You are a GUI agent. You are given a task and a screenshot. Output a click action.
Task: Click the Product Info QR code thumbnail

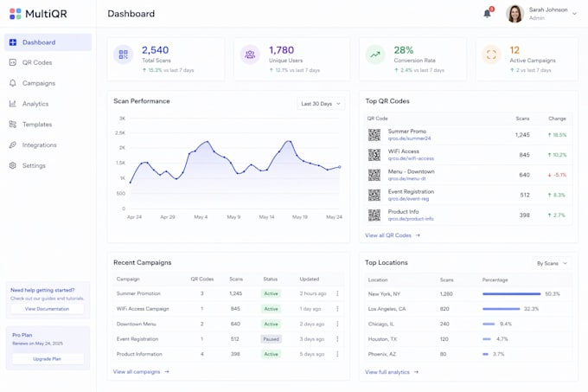pos(374,215)
